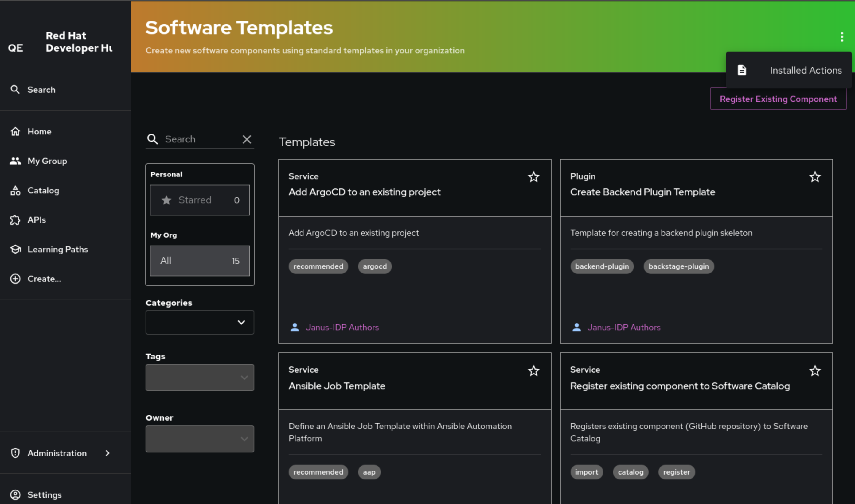The height and width of the screenshot is (504, 855).
Task: Star the Add ArgoCD template
Action: coord(533,177)
